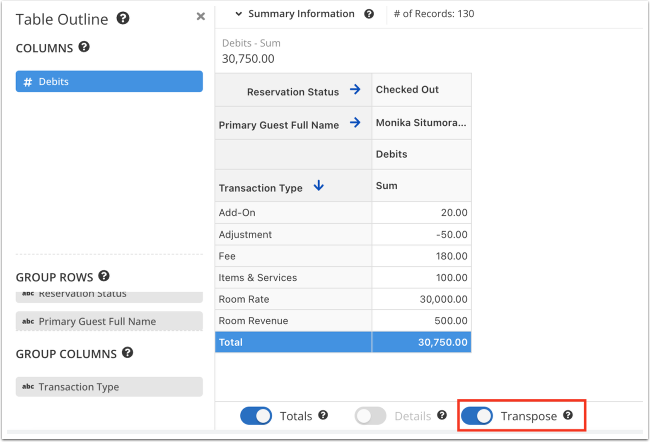
Task: Select the Debits column chip
Action: pos(109,81)
